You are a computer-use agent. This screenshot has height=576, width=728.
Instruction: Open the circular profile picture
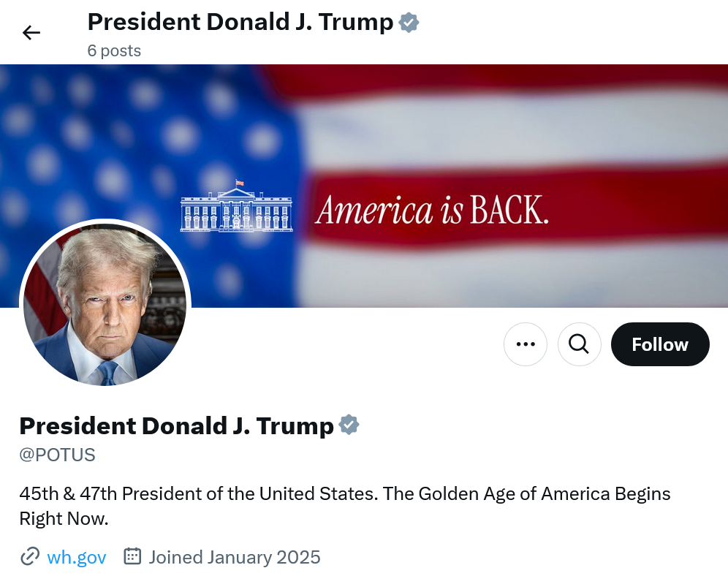click(x=105, y=304)
